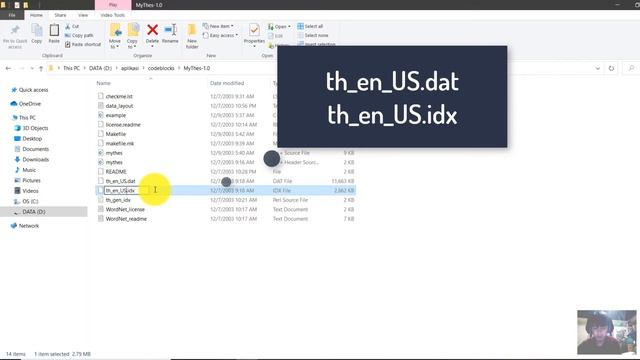Click the search magnifier icon
This screenshot has height=360, width=640.
(631, 68)
